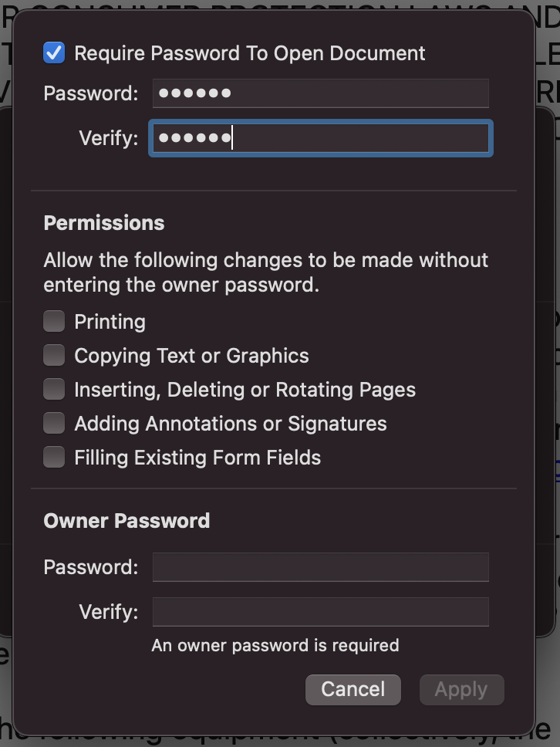Click the Owner Password section heading
This screenshot has width=560, height=747.
(x=127, y=521)
